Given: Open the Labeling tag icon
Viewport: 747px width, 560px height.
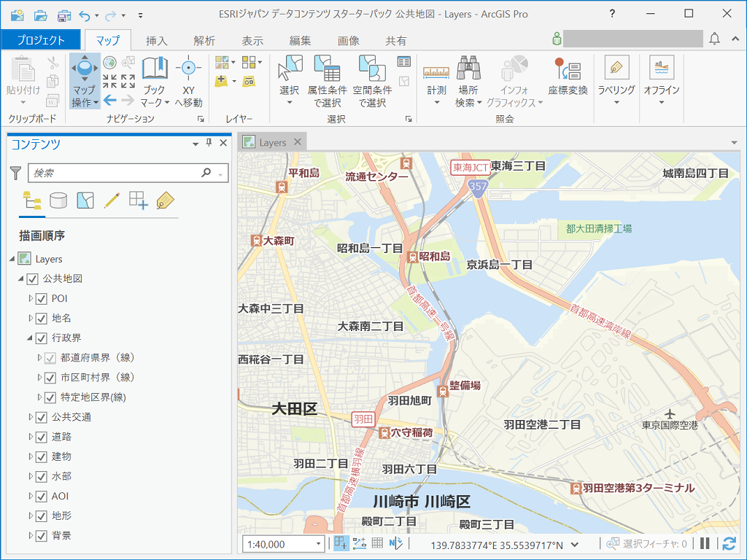Looking at the screenshot, I should pyautogui.click(x=616, y=67).
